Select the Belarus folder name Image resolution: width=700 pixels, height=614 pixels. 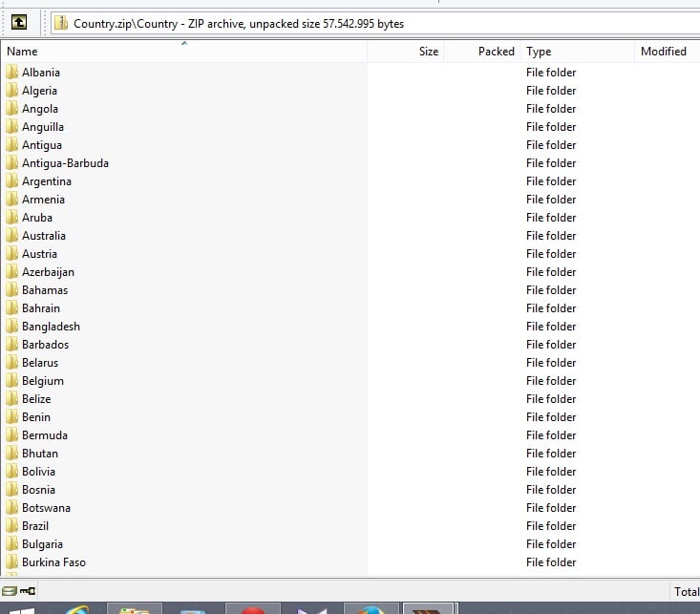coord(40,363)
